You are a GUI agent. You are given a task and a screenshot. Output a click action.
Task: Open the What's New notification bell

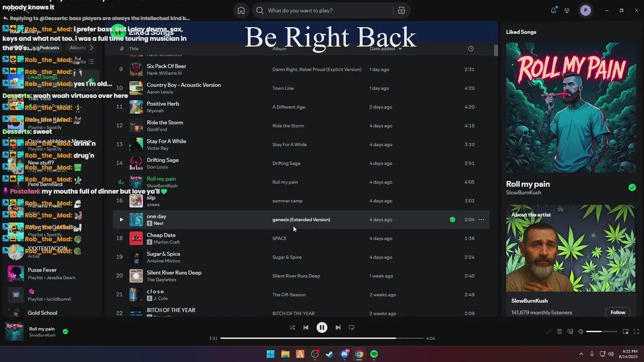coord(553,11)
